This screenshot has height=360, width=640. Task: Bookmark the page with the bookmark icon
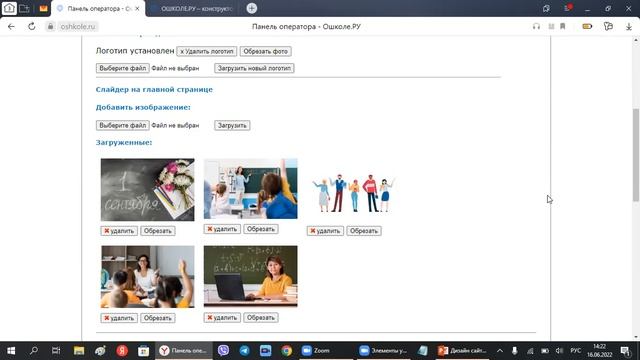click(x=562, y=27)
